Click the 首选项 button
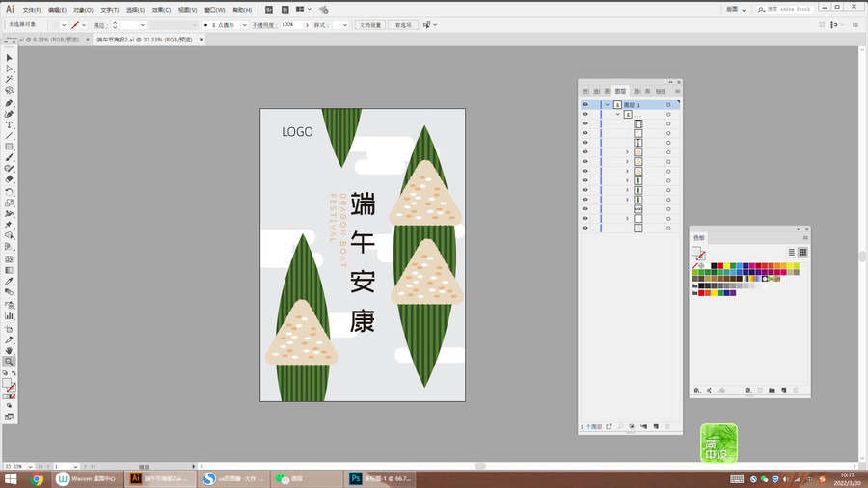This screenshot has height=488, width=868. [403, 25]
